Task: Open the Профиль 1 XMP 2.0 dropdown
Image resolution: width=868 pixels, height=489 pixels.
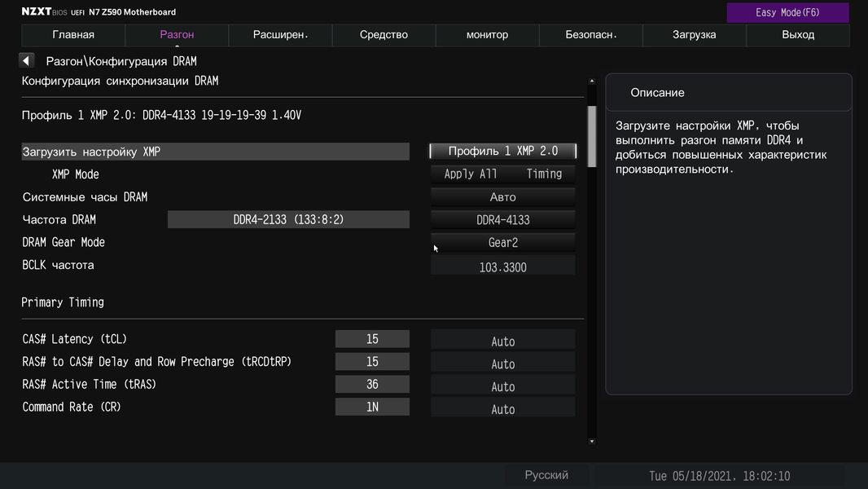Action: pos(502,152)
